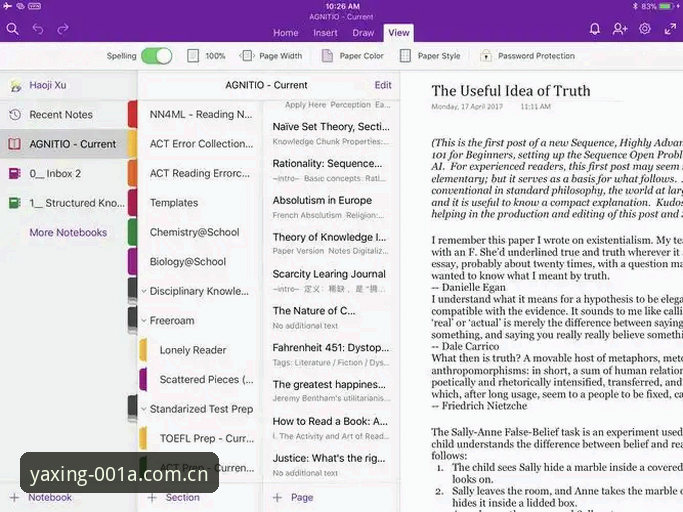Select Recent Notes in the sidebar
Viewport: 683px width, 512px height.
tap(64, 115)
